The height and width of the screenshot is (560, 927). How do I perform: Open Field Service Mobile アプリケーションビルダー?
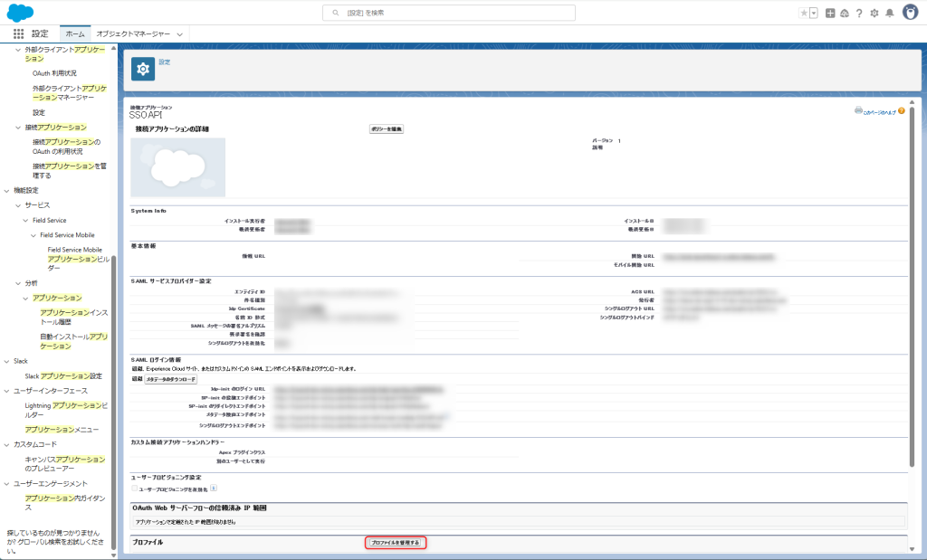tap(79, 259)
